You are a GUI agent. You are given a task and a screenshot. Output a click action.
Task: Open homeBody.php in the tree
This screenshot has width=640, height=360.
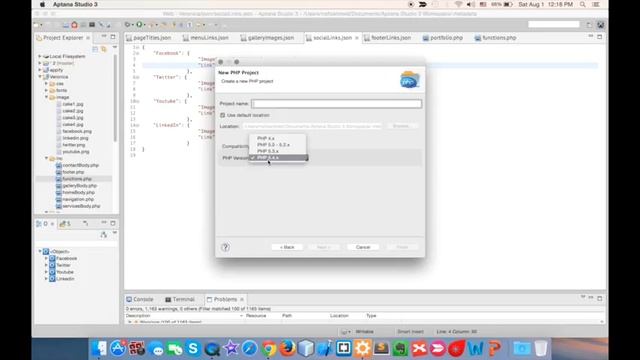click(75, 192)
